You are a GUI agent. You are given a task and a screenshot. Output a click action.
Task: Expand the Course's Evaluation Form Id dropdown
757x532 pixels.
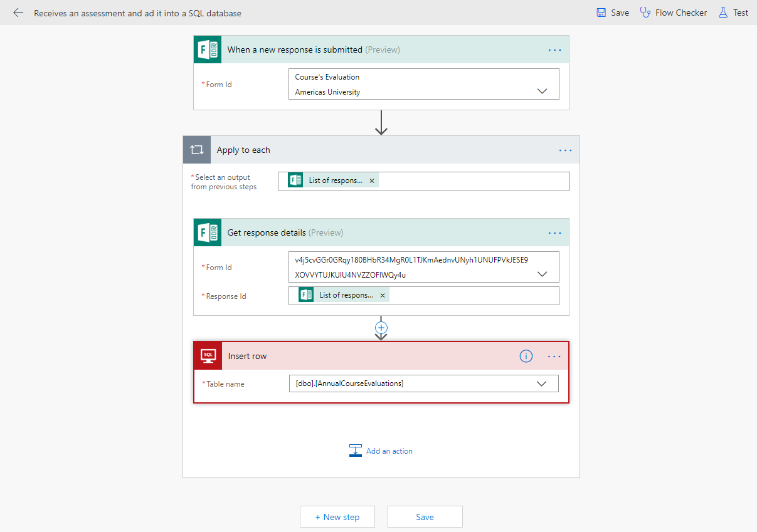(543, 91)
